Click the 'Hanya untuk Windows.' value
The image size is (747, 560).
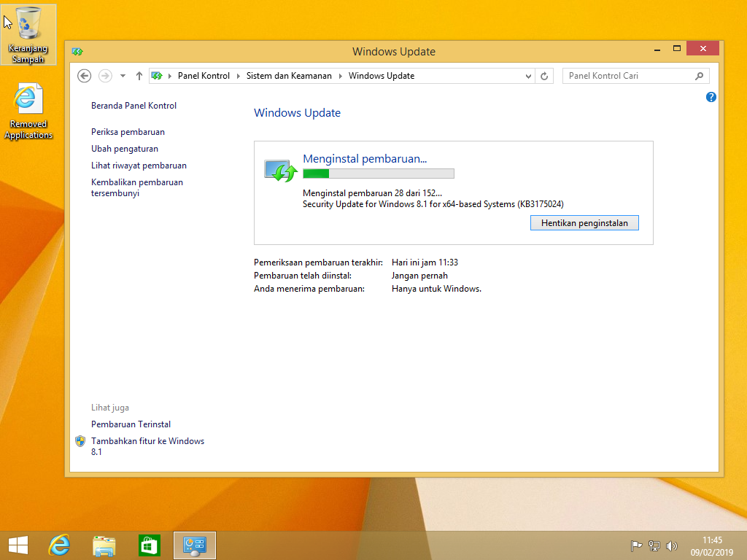(x=436, y=289)
